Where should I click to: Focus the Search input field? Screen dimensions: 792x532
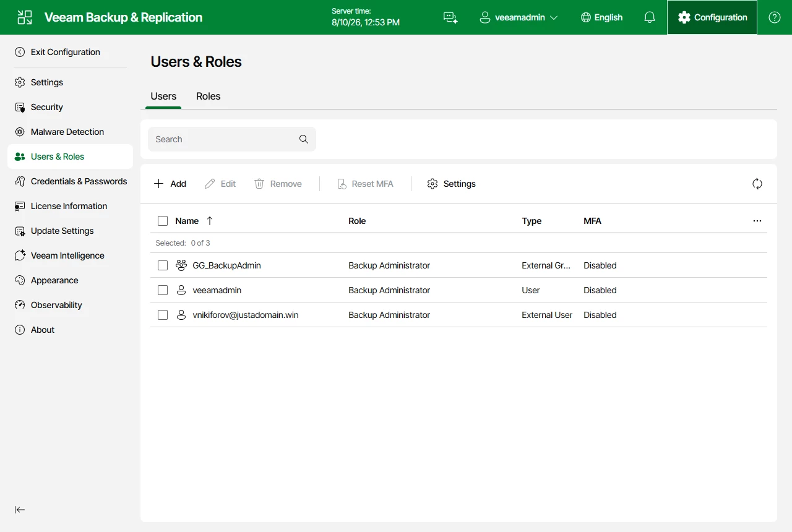232,139
